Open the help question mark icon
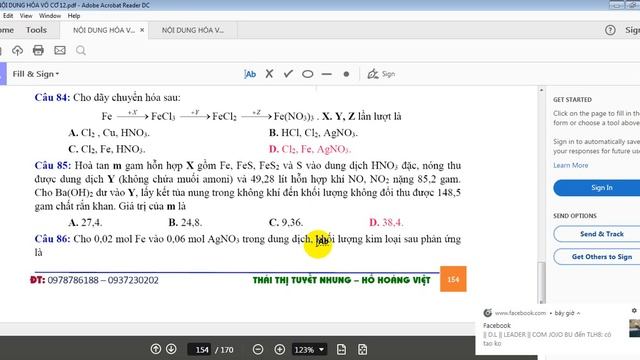This screenshot has width=640, height=360. pyautogui.click(x=610, y=30)
